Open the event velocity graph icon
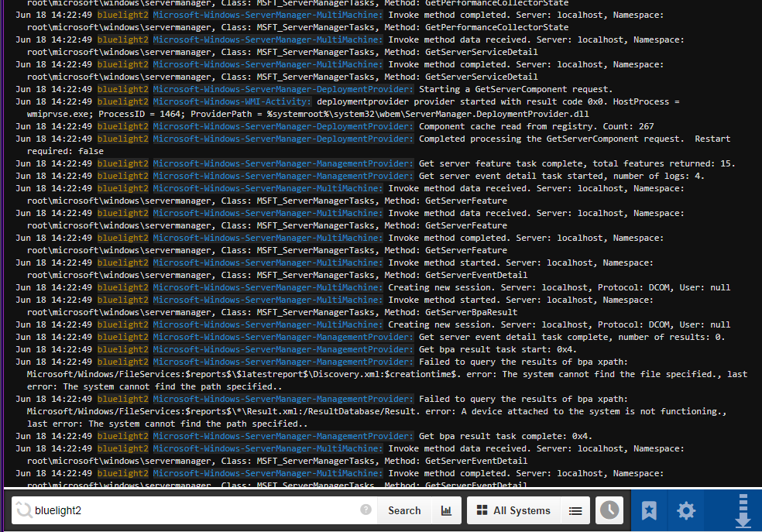 446,510
